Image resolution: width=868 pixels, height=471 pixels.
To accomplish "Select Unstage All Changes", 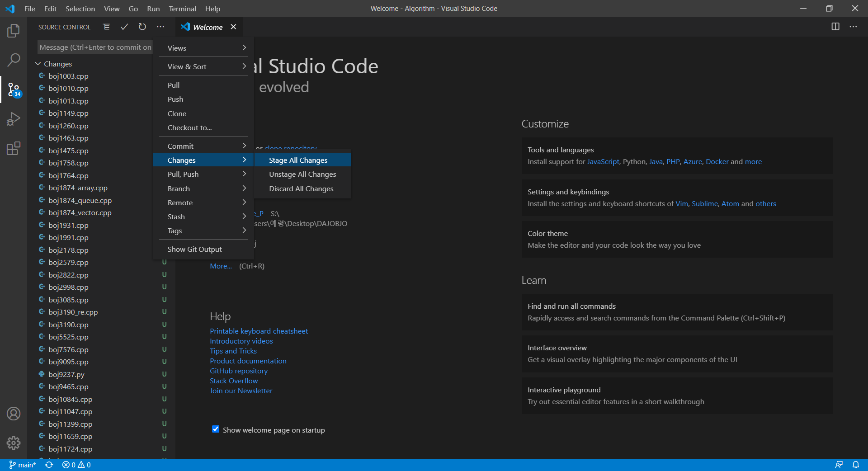I will click(302, 174).
